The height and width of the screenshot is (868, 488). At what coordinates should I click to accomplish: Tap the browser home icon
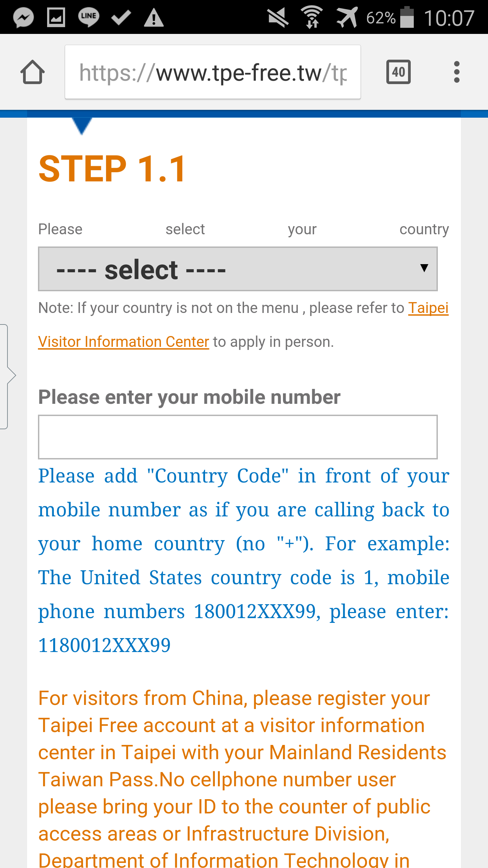[33, 72]
